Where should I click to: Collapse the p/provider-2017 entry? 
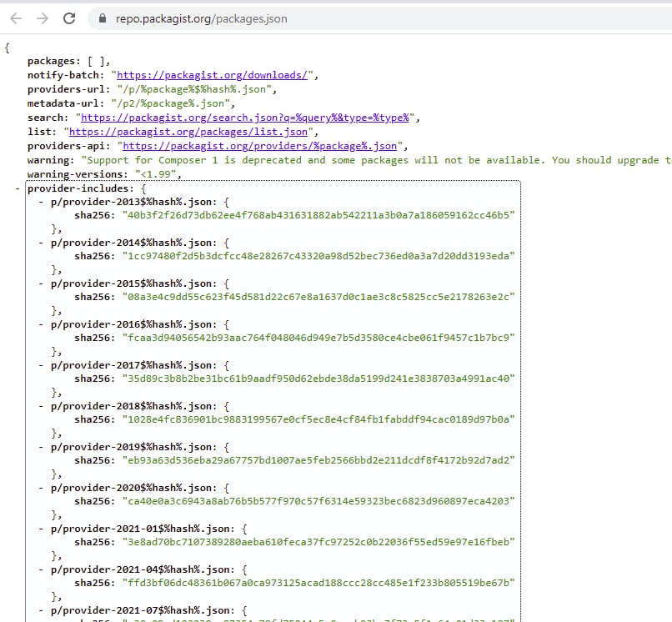click(x=41, y=365)
